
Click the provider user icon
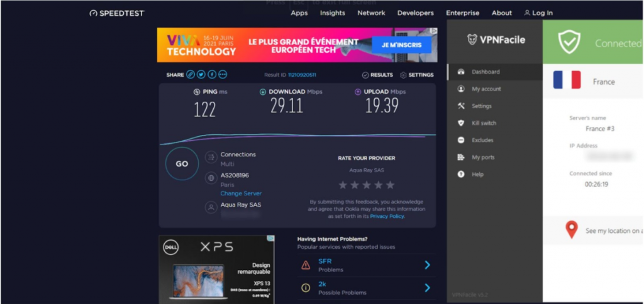(x=211, y=207)
